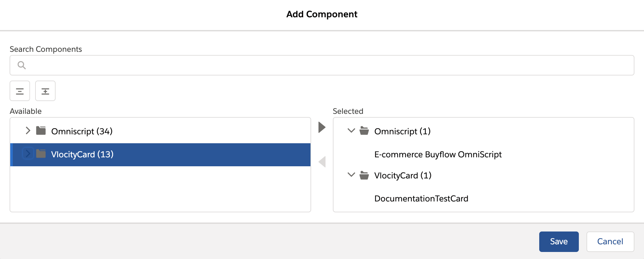This screenshot has width=644, height=259.
Task: Expand the Omniscript (34) available folder
Action: click(28, 130)
